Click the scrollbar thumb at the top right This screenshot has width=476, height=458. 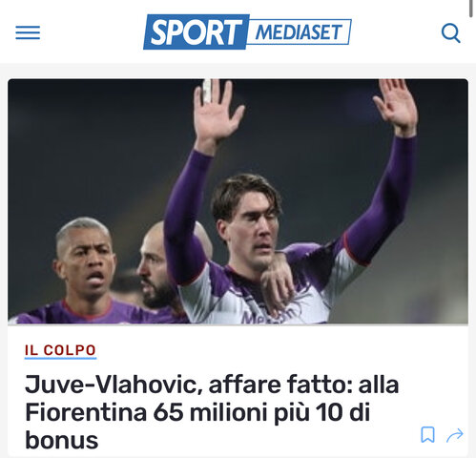[471, 8]
